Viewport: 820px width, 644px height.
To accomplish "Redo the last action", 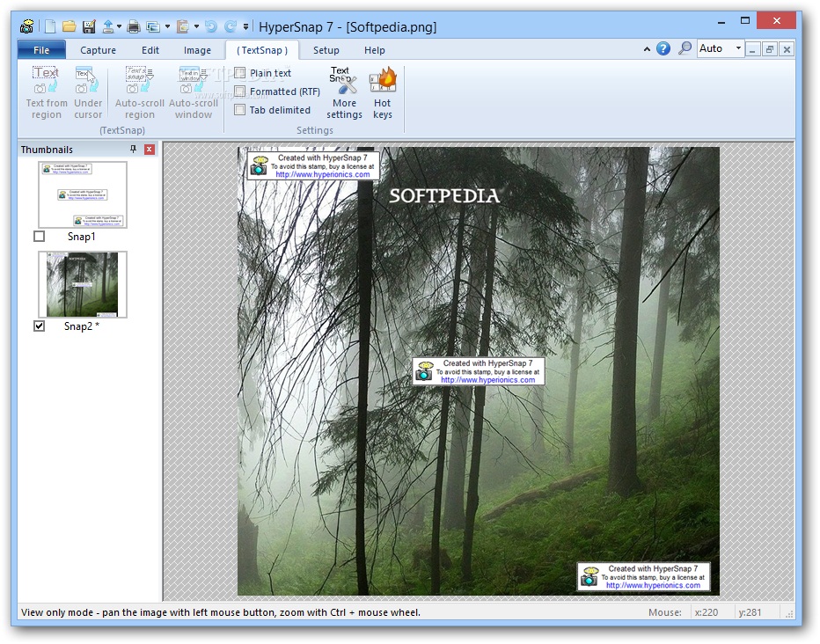I will (230, 26).
